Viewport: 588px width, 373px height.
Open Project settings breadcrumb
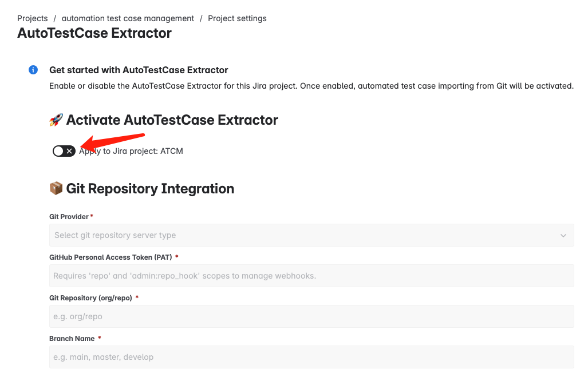click(238, 18)
